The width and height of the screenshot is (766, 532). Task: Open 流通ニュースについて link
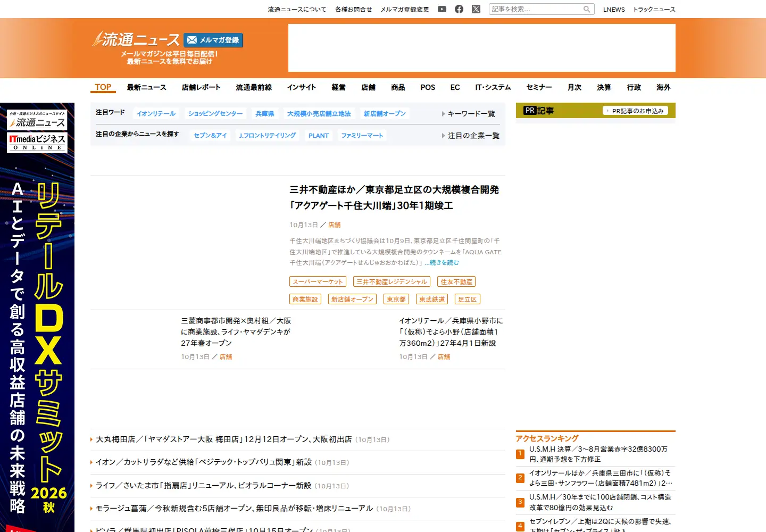297,10
